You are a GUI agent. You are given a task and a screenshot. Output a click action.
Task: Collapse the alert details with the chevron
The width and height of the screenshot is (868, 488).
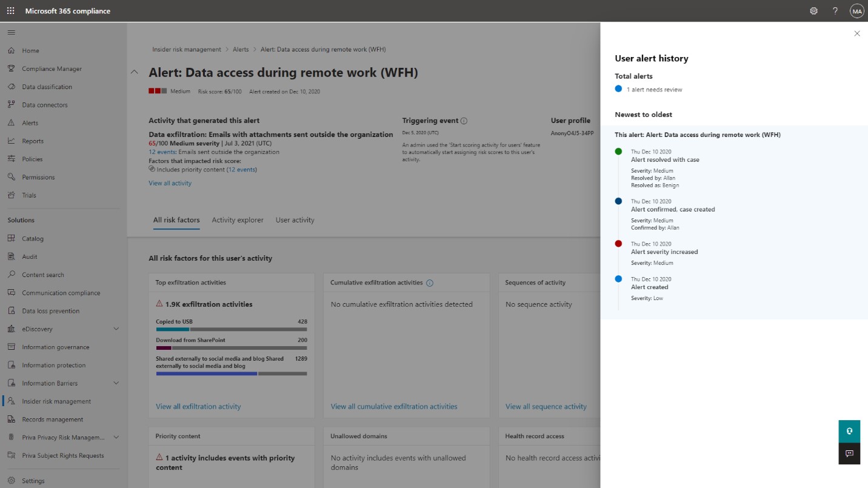[135, 72]
